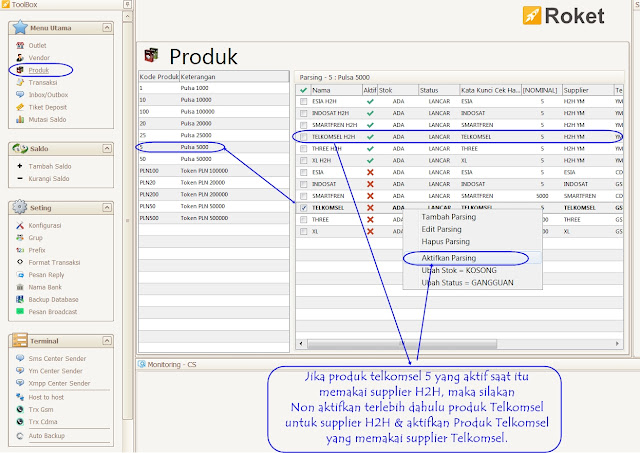Click the Transaksi pencil icon
Viewport: 640px width, 453px height.
point(20,82)
